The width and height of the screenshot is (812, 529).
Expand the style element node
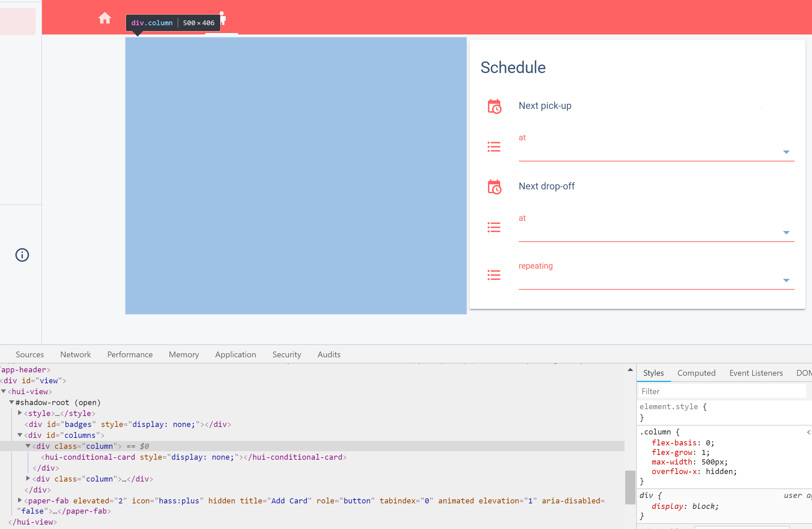point(20,413)
